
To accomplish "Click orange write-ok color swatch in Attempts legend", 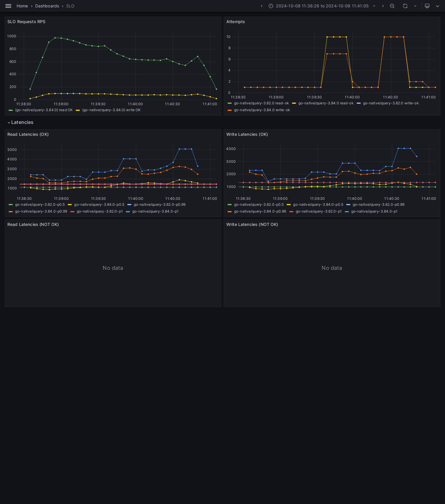I will tap(230, 110).
